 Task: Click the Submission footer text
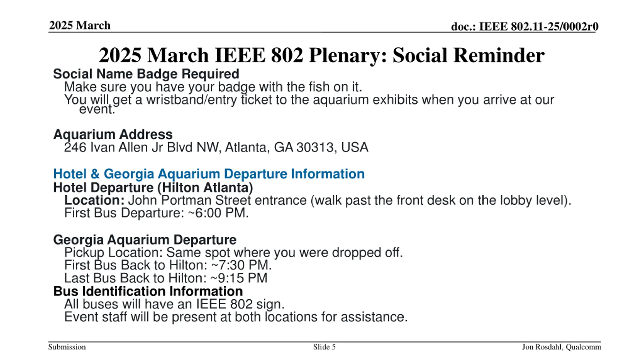tap(67, 347)
